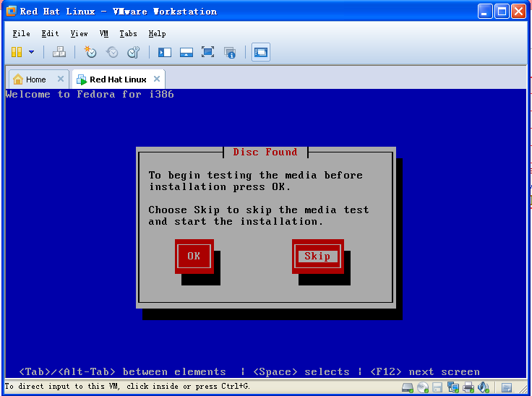The image size is (532, 396).
Task: Open the VM menu
Action: pyautogui.click(x=104, y=33)
